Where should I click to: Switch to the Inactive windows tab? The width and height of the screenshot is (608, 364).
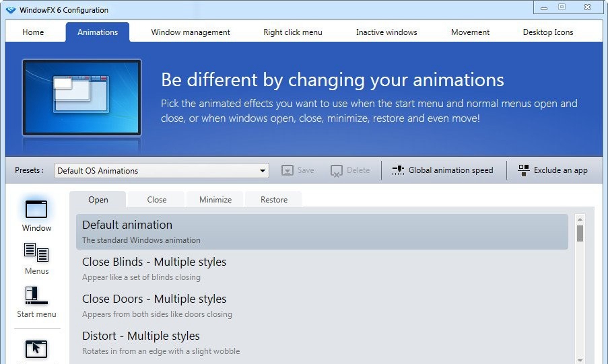coord(386,32)
